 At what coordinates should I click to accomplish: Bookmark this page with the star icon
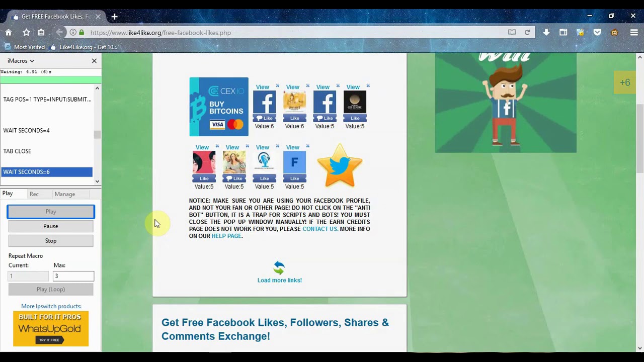[x=26, y=32]
